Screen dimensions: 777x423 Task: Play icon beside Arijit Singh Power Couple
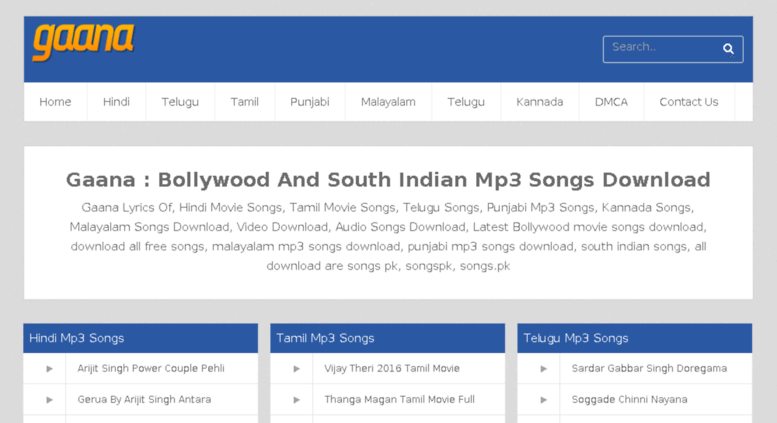pos(49,369)
